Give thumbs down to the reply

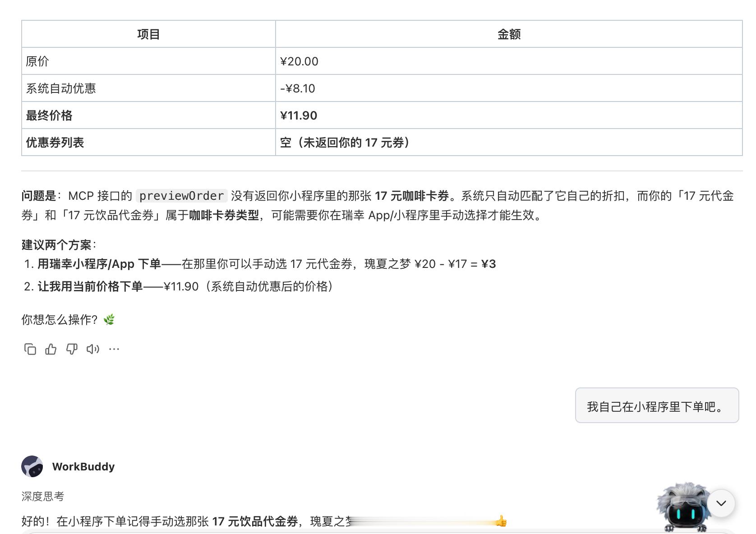(72, 349)
